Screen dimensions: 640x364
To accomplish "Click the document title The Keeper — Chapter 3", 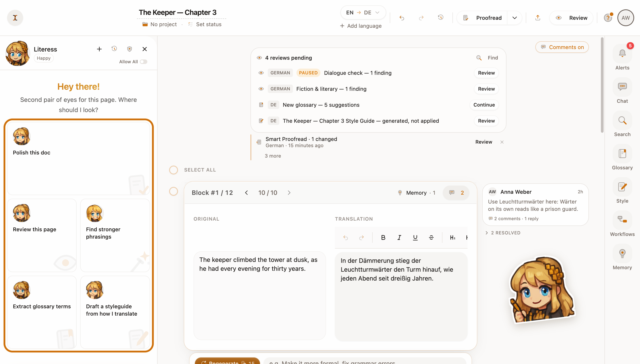I will click(x=178, y=12).
